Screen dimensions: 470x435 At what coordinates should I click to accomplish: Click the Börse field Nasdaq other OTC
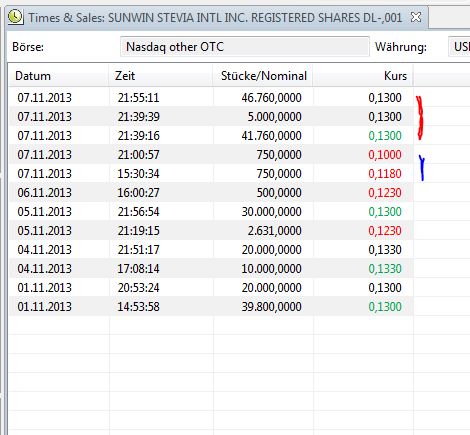pyautogui.click(x=245, y=47)
